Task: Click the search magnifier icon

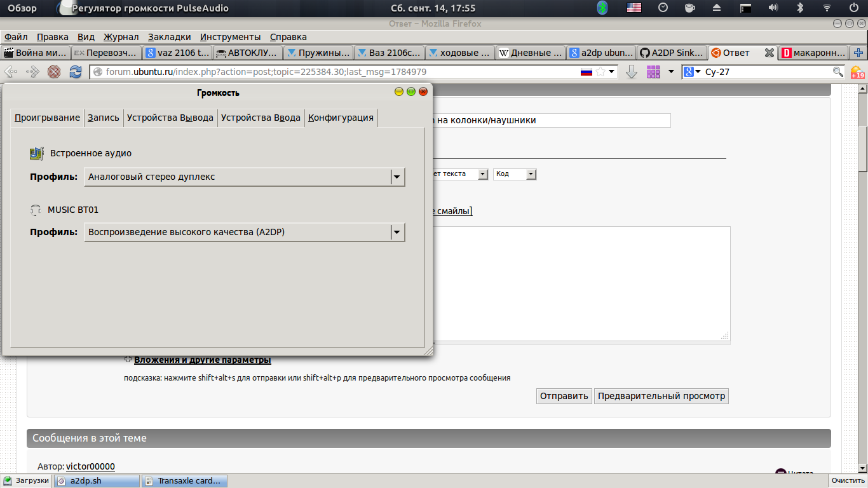Action: click(838, 72)
